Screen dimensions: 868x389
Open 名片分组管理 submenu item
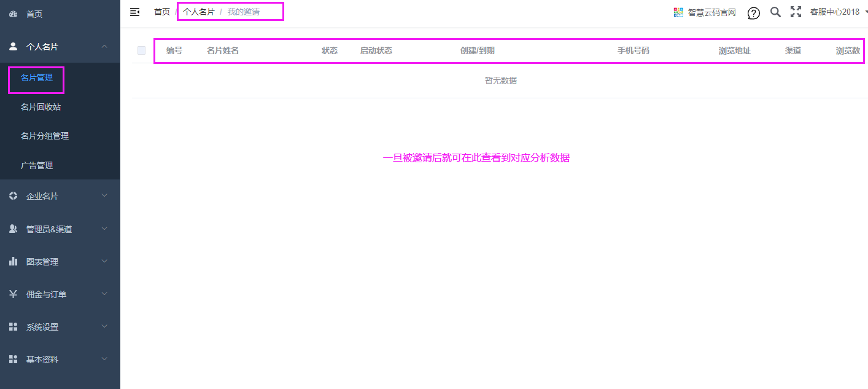point(44,136)
